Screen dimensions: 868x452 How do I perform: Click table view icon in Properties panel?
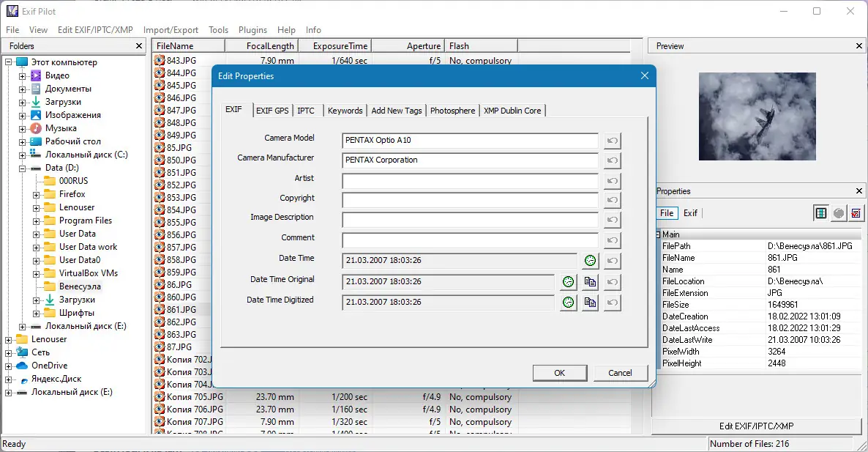coord(821,212)
